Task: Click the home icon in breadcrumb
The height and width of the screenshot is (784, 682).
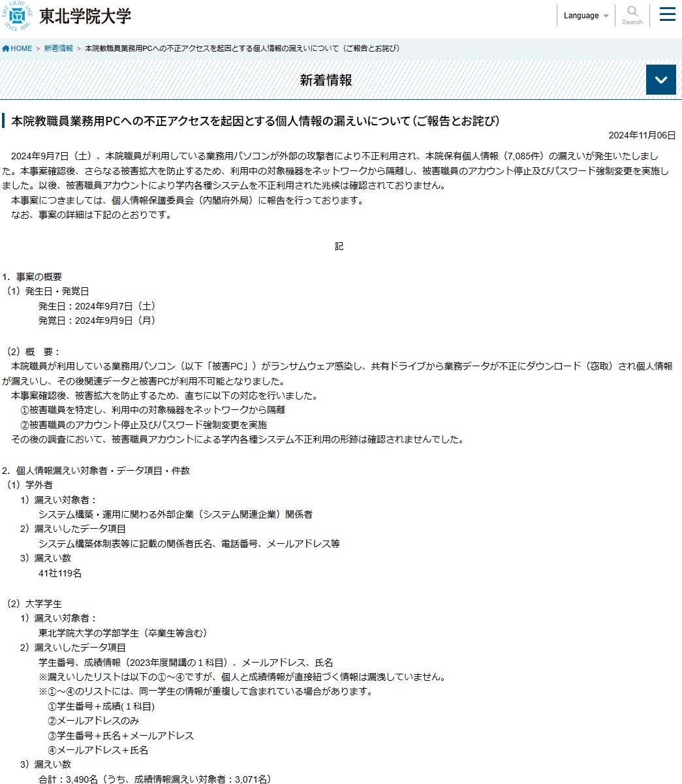Action: (x=5, y=48)
